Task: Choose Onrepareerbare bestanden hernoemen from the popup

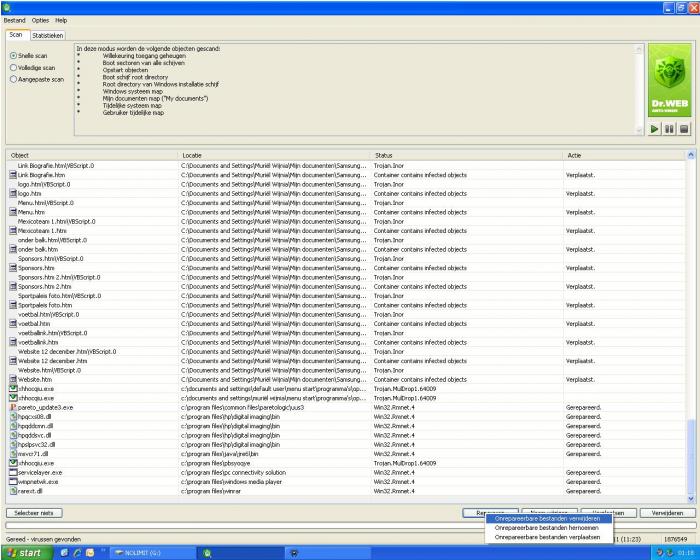Action: click(x=548, y=528)
